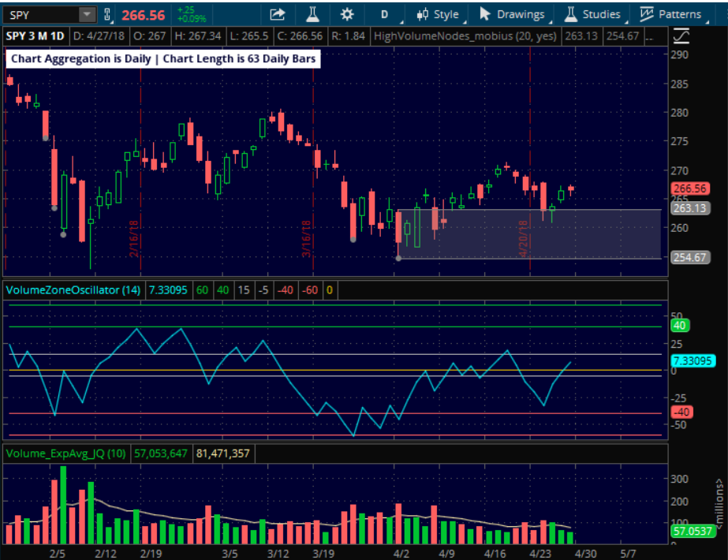Click the share chart icon
The image size is (728, 560).
277,15
